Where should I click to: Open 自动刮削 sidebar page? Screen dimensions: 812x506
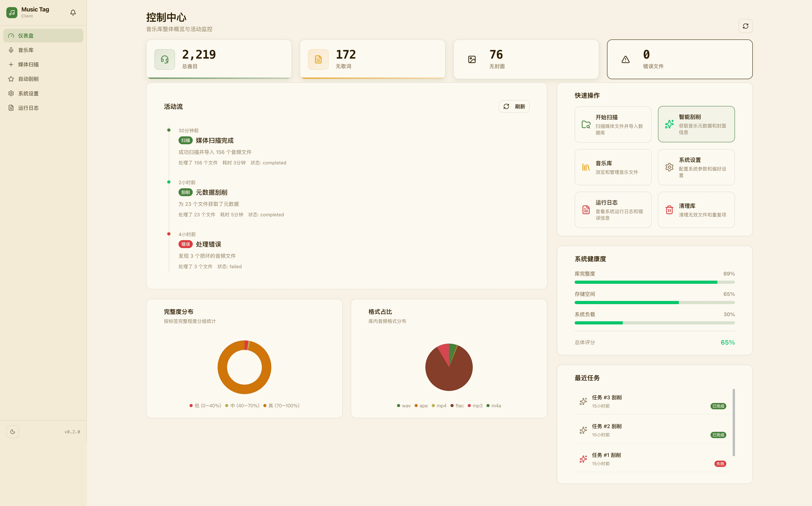(28, 79)
